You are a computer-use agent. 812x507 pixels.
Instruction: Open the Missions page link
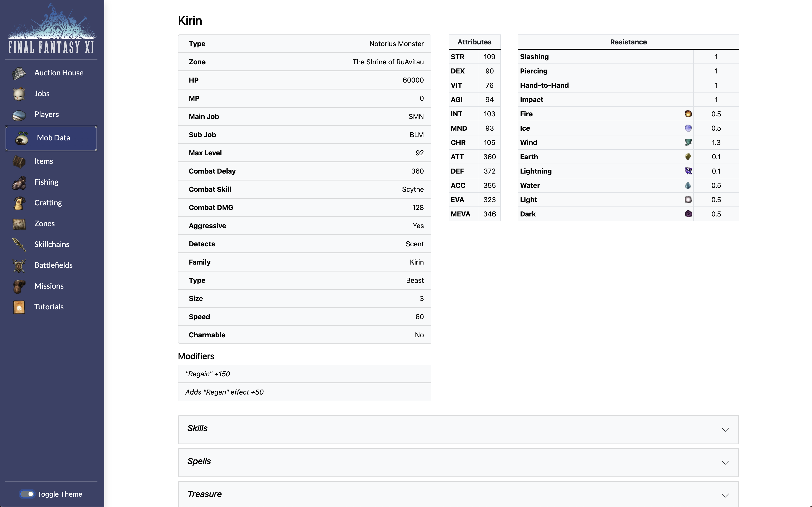[49, 286]
